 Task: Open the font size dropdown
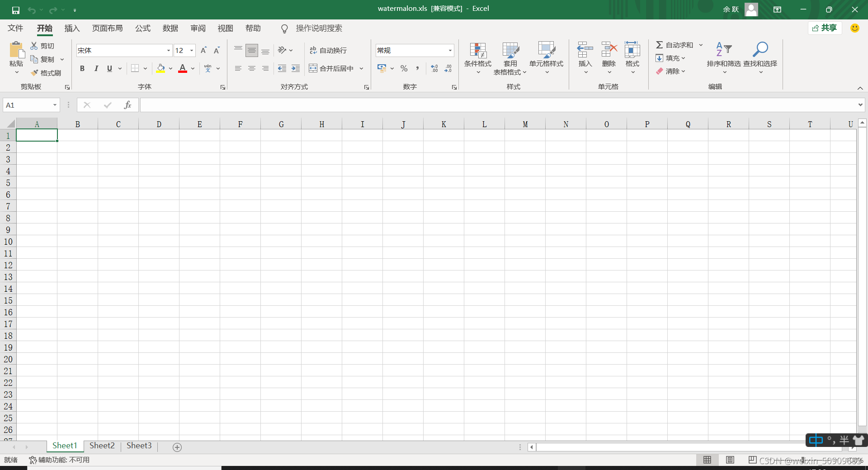point(192,50)
